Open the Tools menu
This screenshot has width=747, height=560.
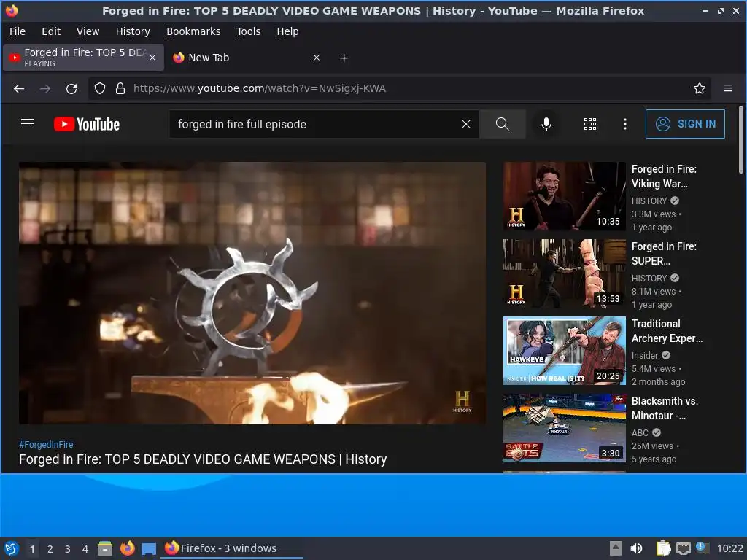(x=248, y=31)
